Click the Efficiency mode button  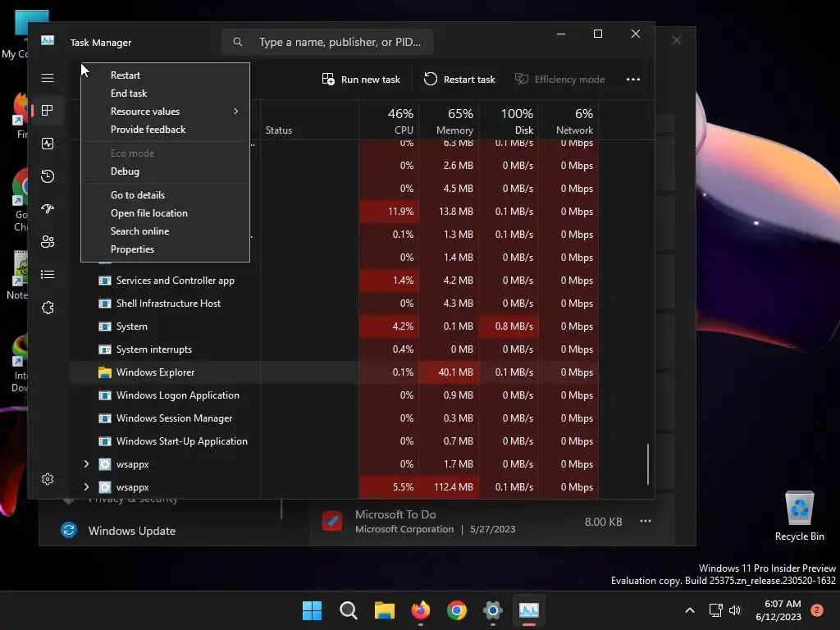pos(559,80)
